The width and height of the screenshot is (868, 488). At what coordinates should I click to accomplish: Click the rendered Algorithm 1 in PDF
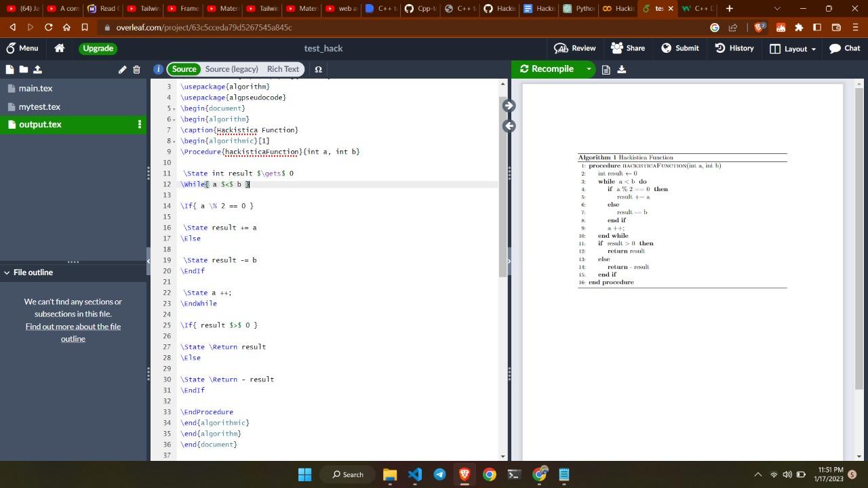coord(682,220)
